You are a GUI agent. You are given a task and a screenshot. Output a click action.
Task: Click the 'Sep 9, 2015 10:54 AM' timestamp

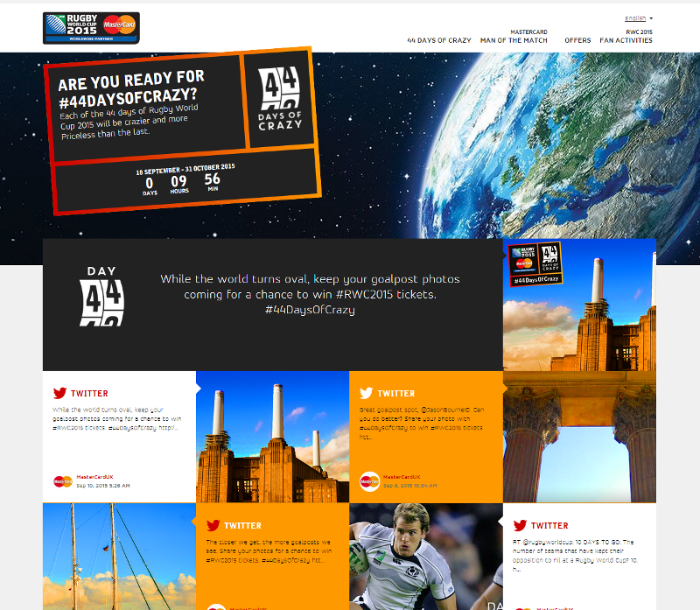[409, 486]
